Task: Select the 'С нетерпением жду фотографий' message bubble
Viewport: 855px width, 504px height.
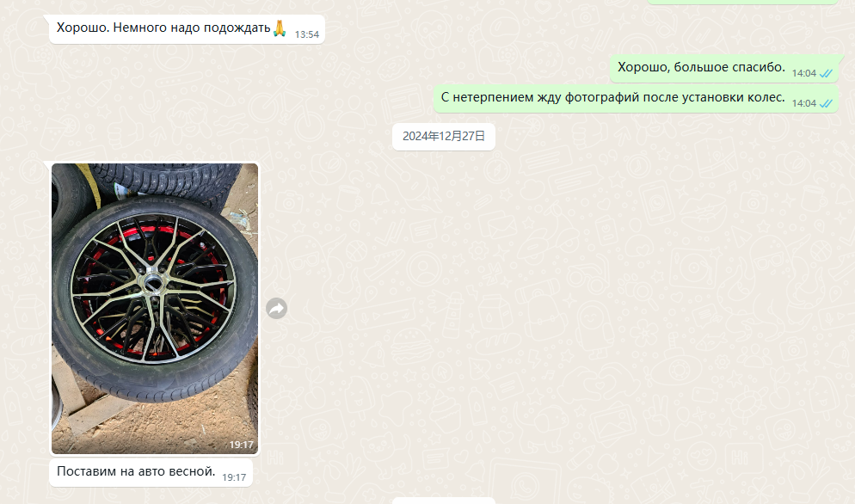Action: [x=636, y=98]
